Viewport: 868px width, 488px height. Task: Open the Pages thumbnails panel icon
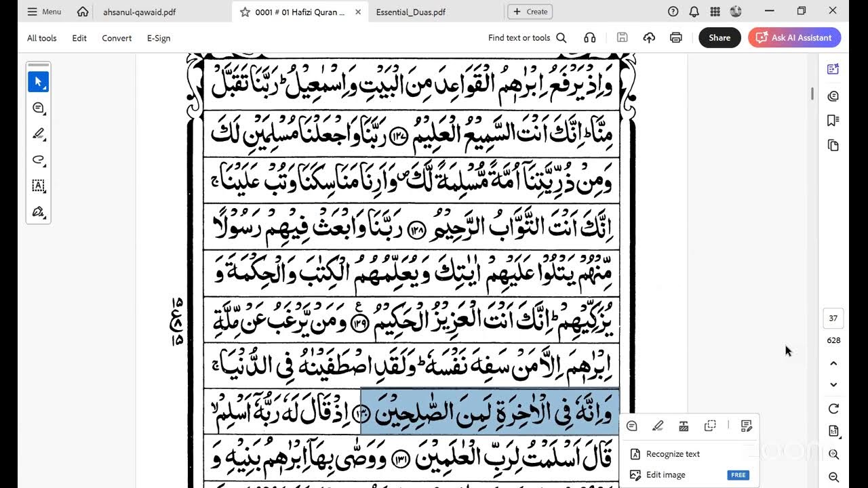pyautogui.click(x=833, y=146)
